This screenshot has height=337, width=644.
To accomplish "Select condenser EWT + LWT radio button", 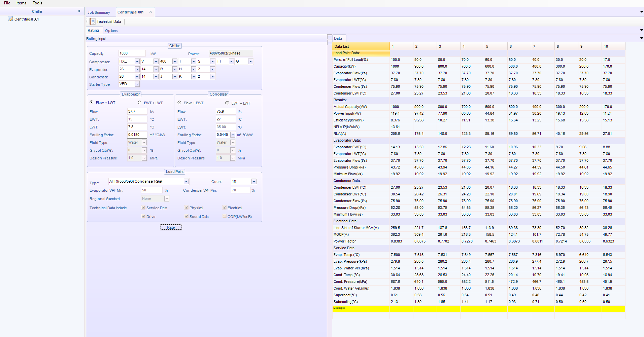I will pyautogui.click(x=227, y=103).
